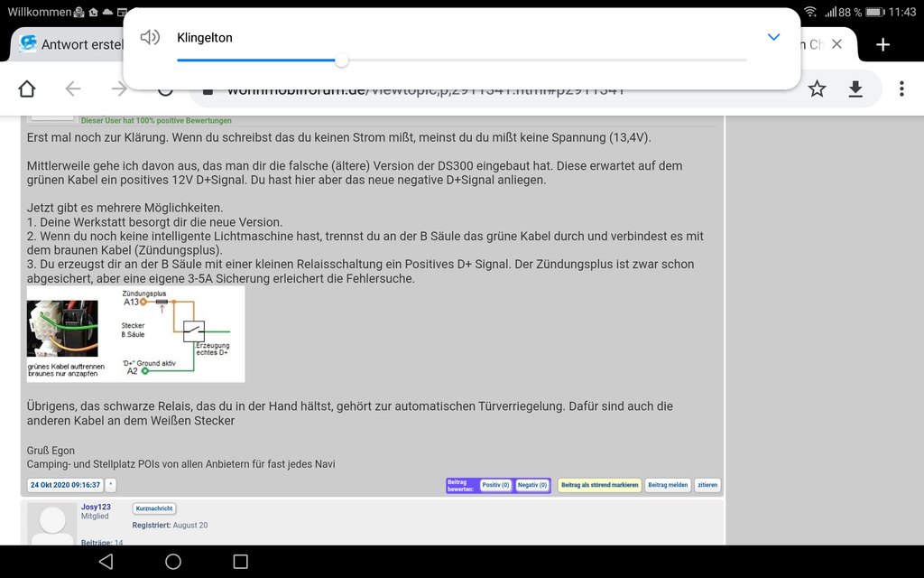Click Josy123's avatar image
The height and width of the screenshot is (578, 924).
point(51,525)
